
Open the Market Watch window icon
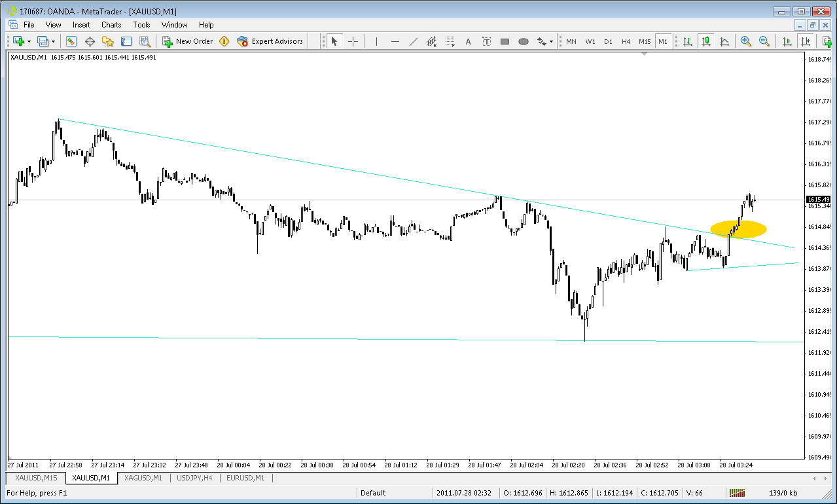tap(71, 41)
